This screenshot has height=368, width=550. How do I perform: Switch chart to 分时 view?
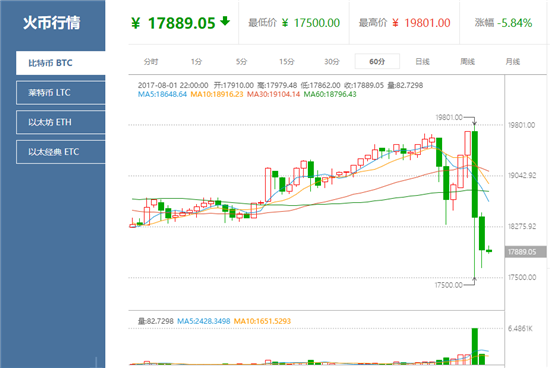(x=151, y=62)
